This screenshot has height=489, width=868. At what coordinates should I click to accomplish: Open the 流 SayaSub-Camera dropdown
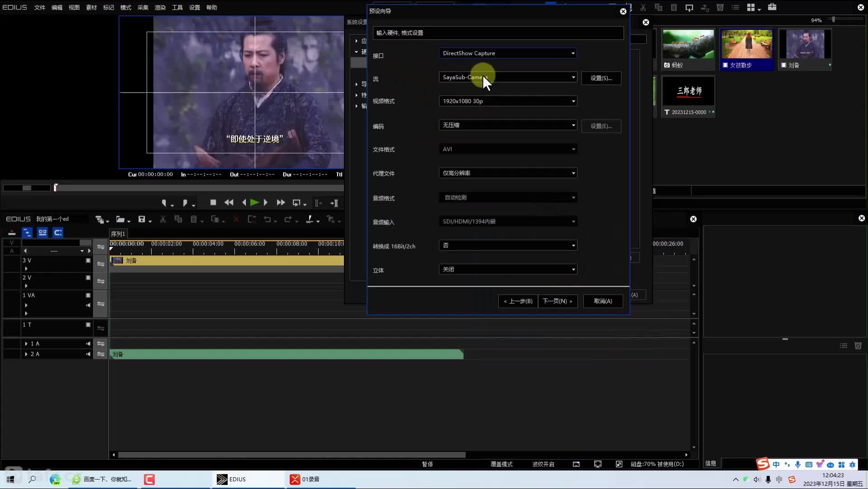pos(508,77)
